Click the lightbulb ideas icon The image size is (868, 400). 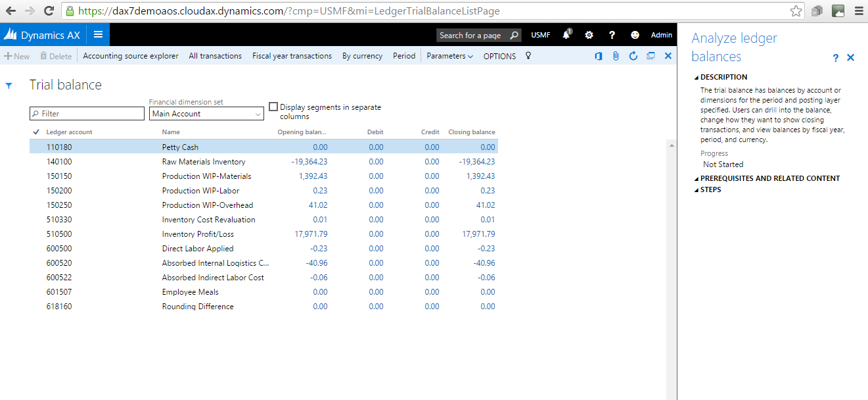point(528,56)
